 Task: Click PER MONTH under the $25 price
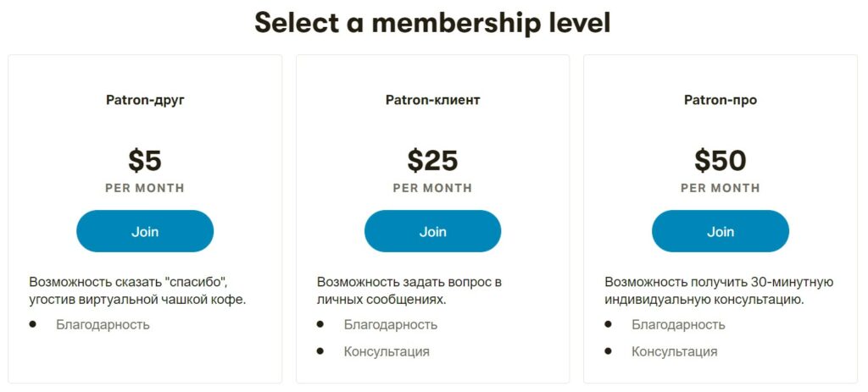coord(433,188)
